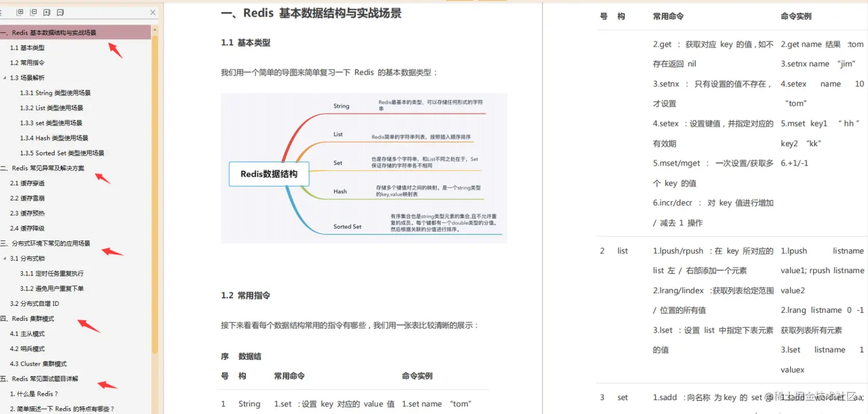Image resolution: width=868 pixels, height=414 pixels.
Task: Click the sentence 我们用一个简单的导图来简单复习一下
Action: coord(330,72)
